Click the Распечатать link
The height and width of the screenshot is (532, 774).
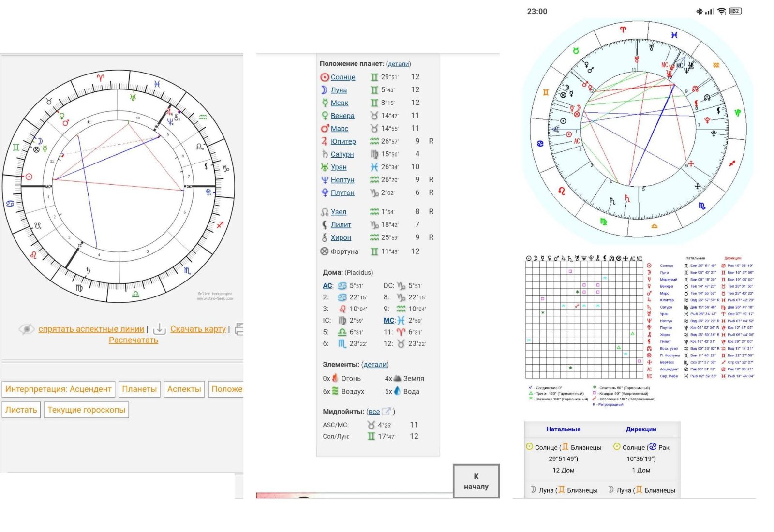[134, 340]
